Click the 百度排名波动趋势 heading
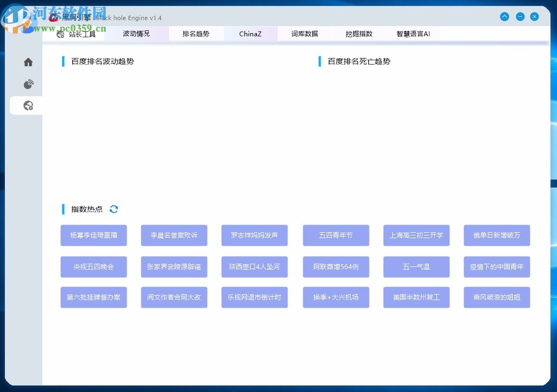The height and width of the screenshot is (392, 557). (102, 61)
